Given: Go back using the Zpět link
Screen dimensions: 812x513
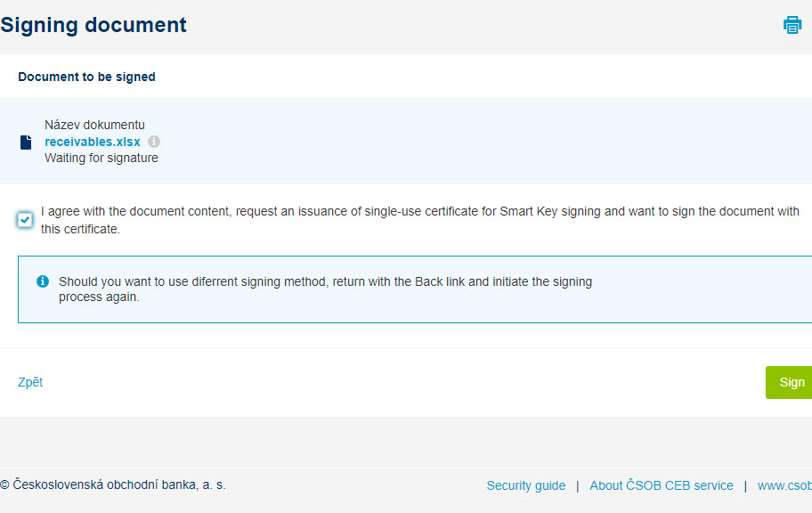Looking at the screenshot, I should point(30,382).
